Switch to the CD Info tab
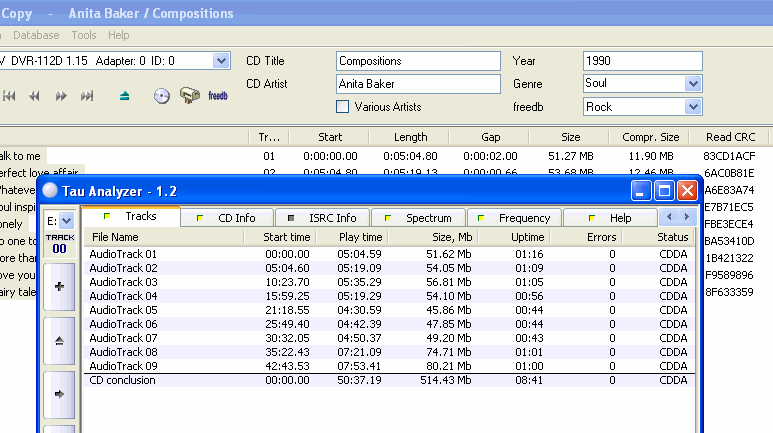The width and height of the screenshot is (773, 433). [x=230, y=218]
